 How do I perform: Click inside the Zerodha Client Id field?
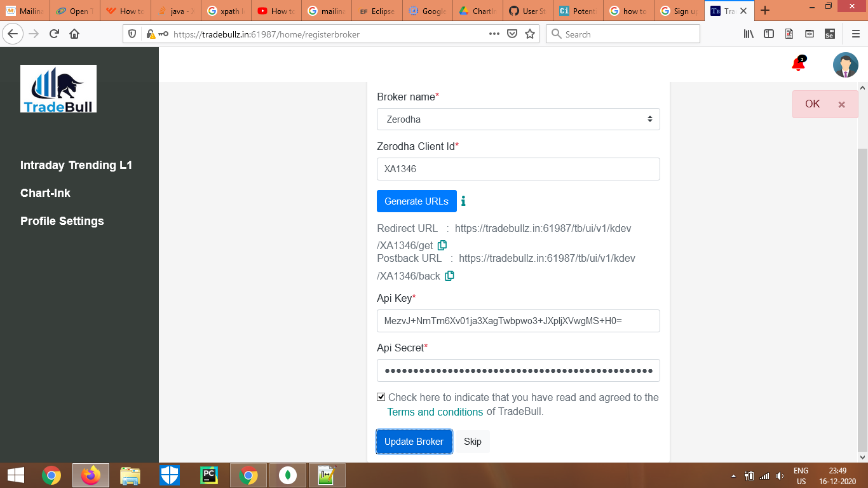click(518, 168)
